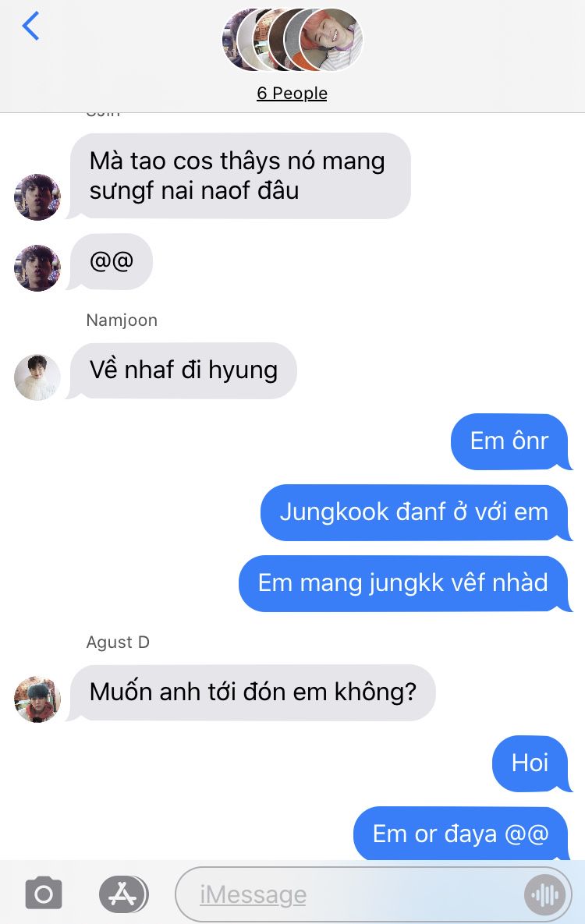Select 'Jungkook đanf ở với em' bubble
The image size is (585, 924).
[x=414, y=512]
